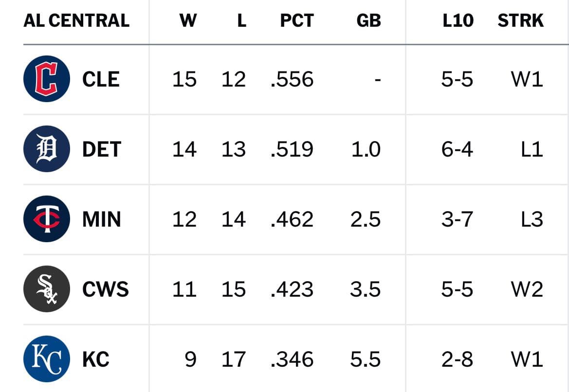Click Kansas City's 2-8 last ten record
Image resolution: width=569 pixels, height=392 pixels.
point(457,359)
